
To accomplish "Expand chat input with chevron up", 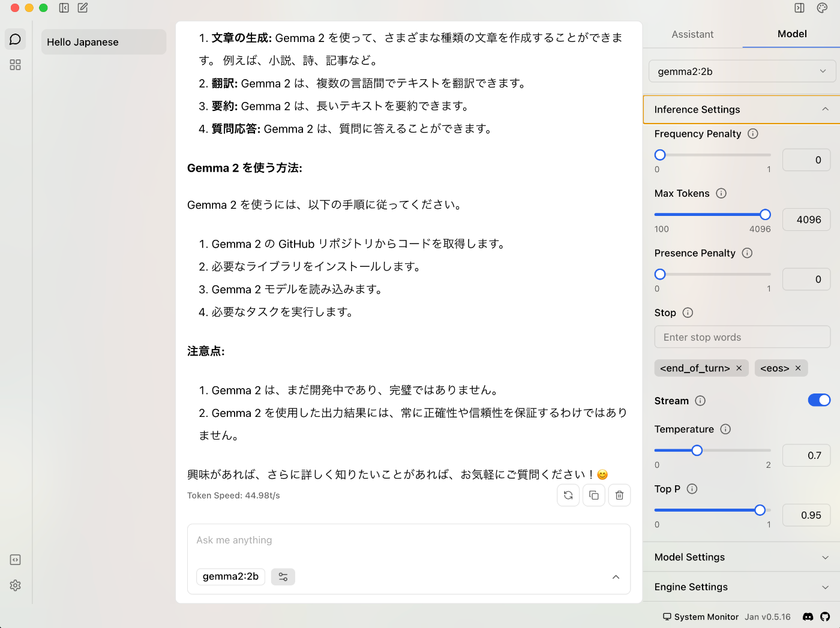I will coord(616,577).
